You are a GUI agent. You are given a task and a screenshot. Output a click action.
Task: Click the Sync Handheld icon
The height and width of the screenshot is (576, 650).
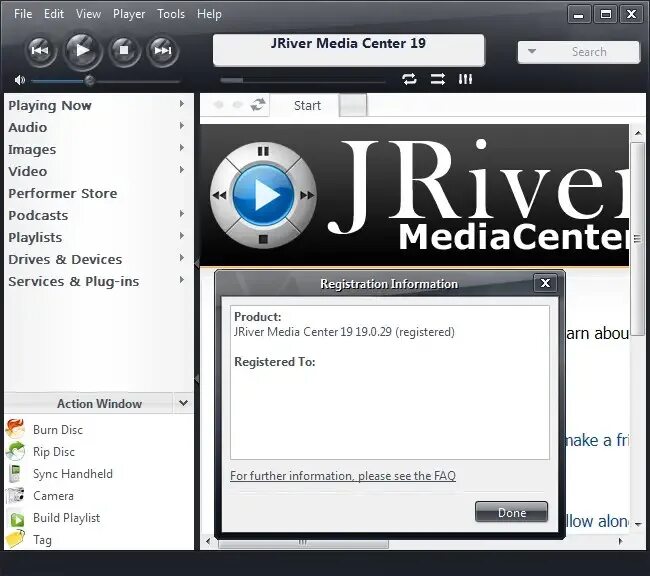tap(15, 474)
